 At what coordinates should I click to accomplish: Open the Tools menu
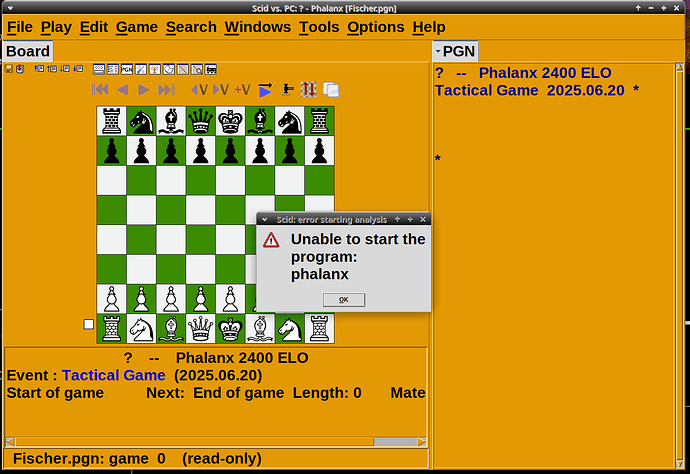(x=319, y=27)
